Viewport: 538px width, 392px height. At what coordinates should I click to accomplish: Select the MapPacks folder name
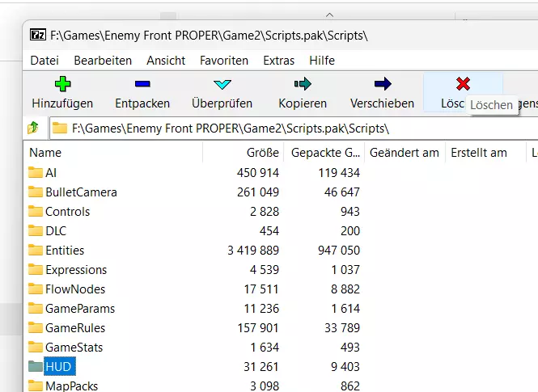point(72,386)
